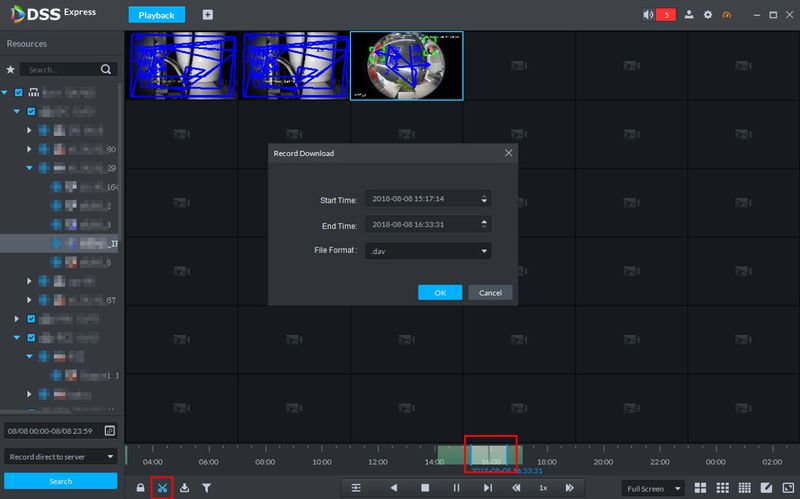800x499 pixels.
Task: Click the lock record icon
Action: [140, 488]
